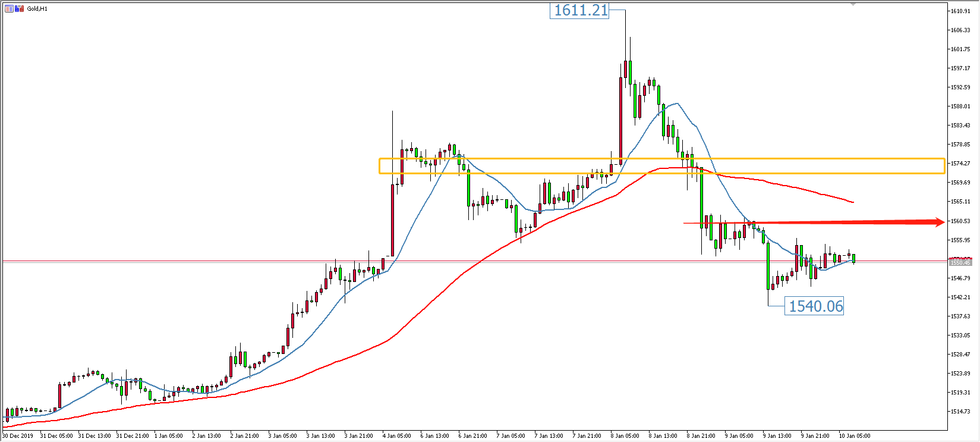Click the 30 Dec 2019 date label
The image size is (980, 442).
(18, 436)
